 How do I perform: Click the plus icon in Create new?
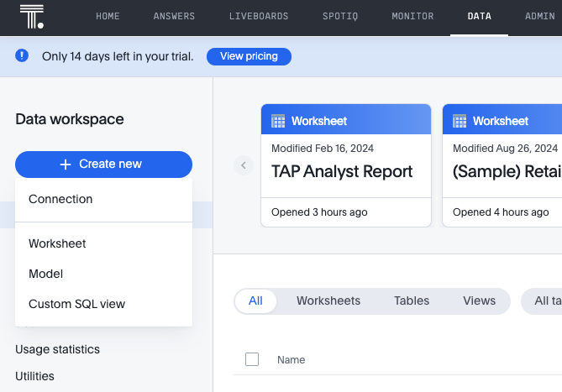tap(66, 165)
